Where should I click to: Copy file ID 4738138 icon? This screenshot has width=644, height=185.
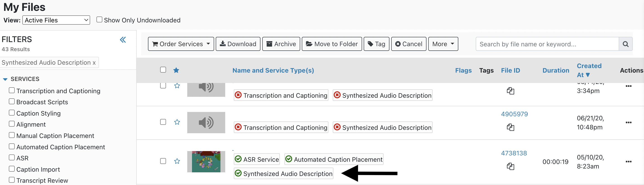click(511, 166)
